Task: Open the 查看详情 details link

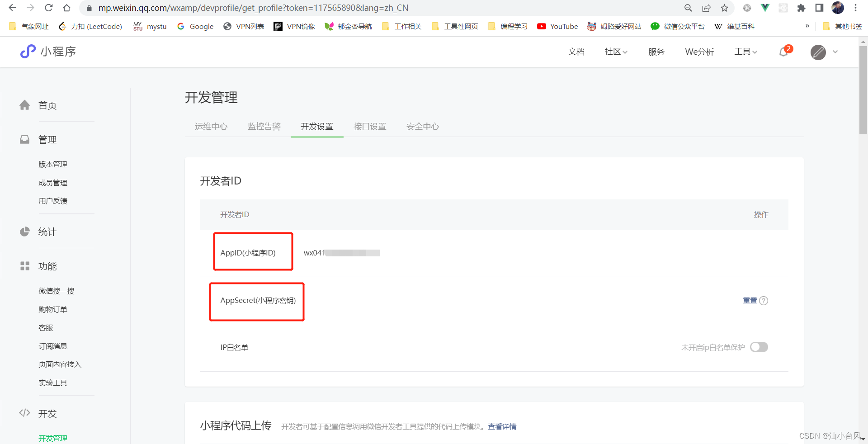Action: 502,426
